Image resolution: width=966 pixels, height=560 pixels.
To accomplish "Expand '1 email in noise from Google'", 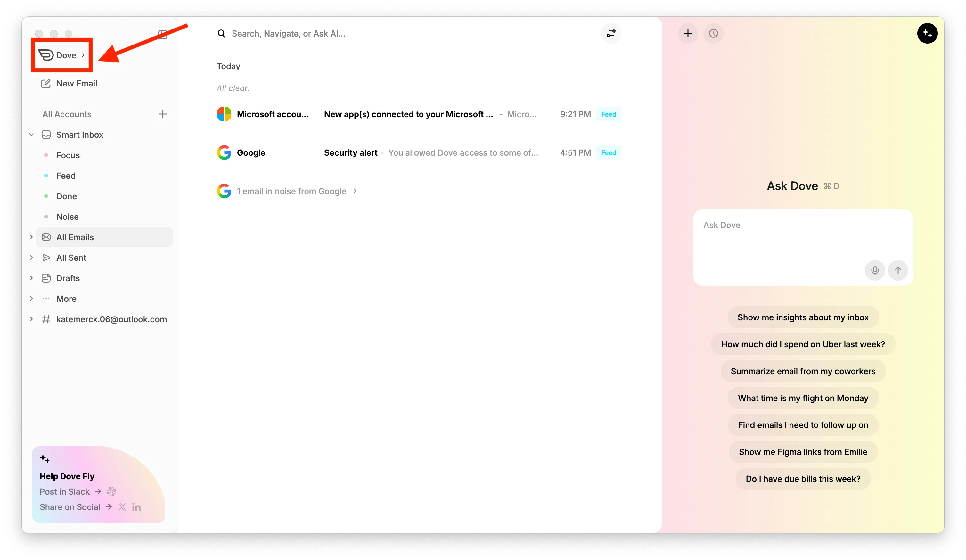I will (291, 191).
